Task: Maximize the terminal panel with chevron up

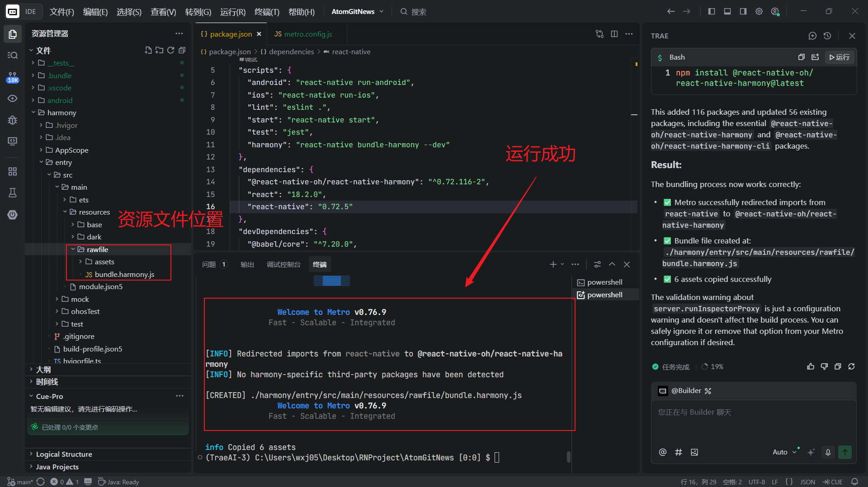Action: 612,264
